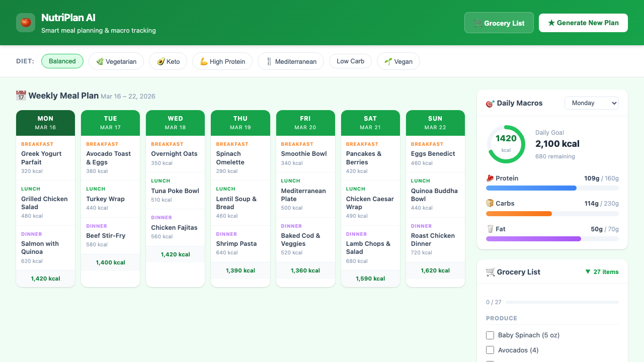644x362 pixels.
Task: Click the icon next to Fat
Action: pyautogui.click(x=490, y=229)
